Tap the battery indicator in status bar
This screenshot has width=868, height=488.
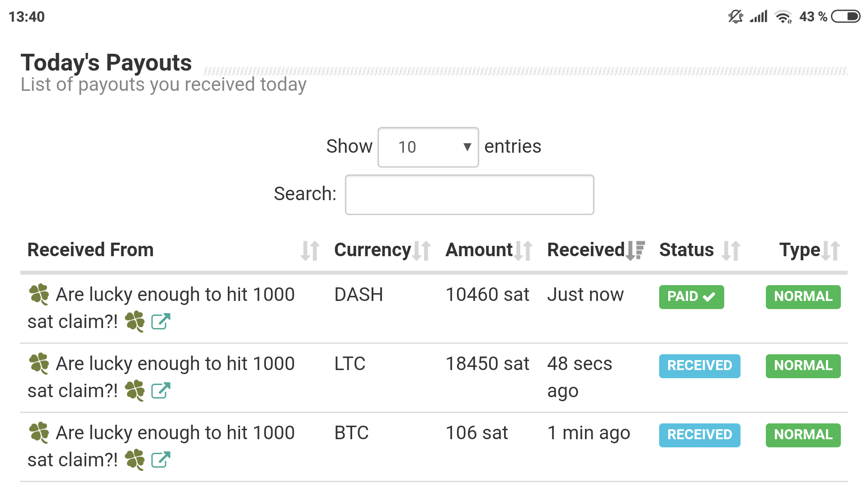[x=845, y=17]
